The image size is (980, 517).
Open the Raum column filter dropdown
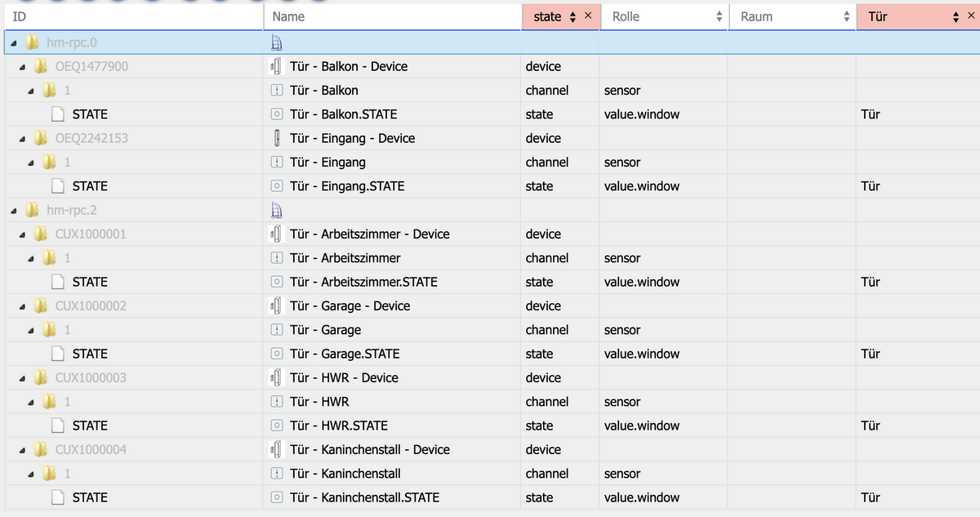(x=846, y=16)
